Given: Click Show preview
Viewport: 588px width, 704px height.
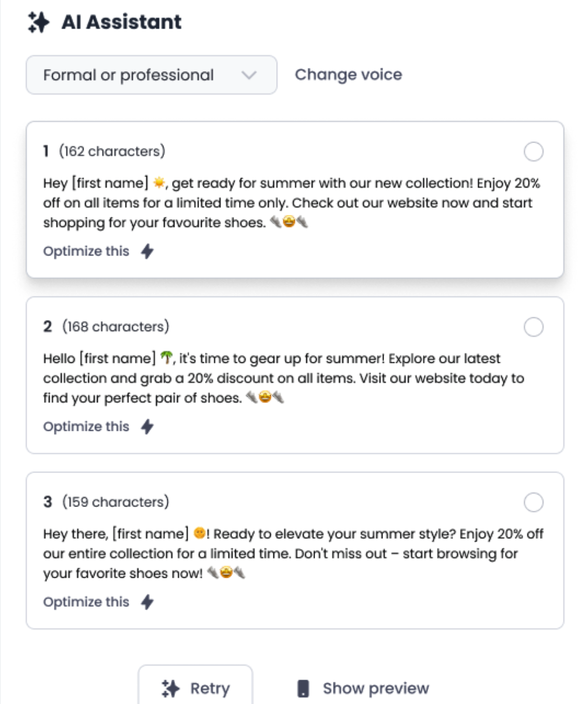Looking at the screenshot, I should pyautogui.click(x=375, y=688).
